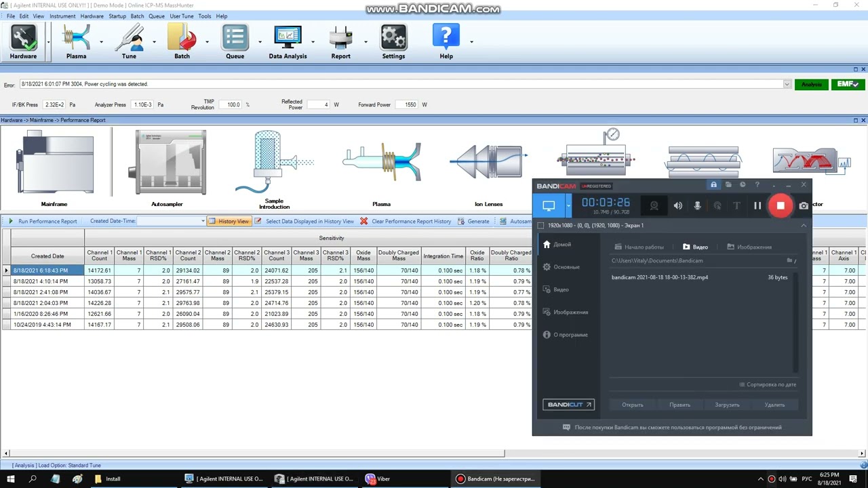868x488 pixels.
Task: Collapse Bandicam capture area bar chevron
Action: coord(804,225)
